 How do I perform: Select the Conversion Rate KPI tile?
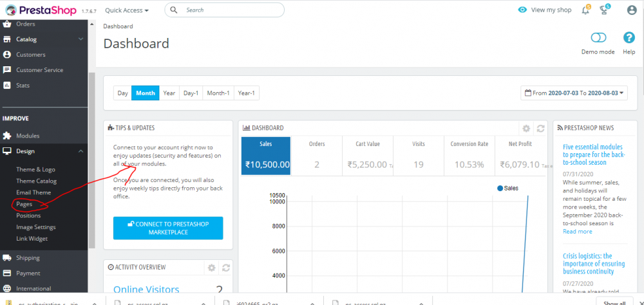coord(469,156)
